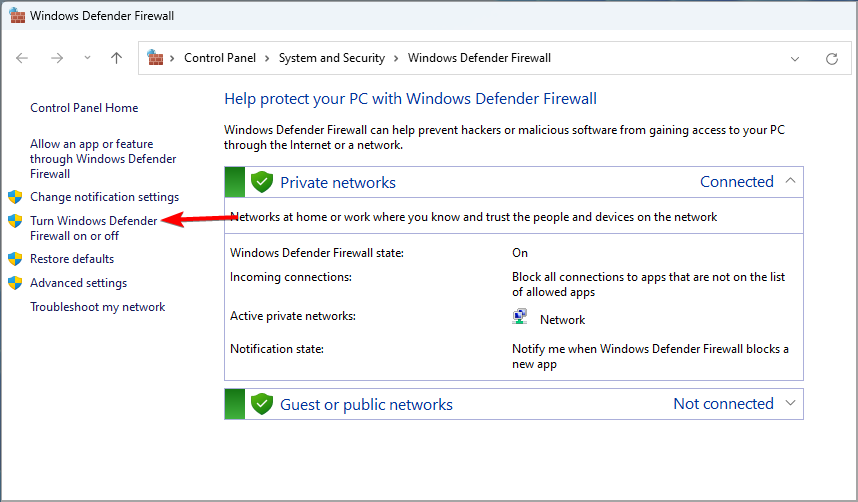The width and height of the screenshot is (858, 502).
Task: Open Advanced settings link
Action: [78, 283]
